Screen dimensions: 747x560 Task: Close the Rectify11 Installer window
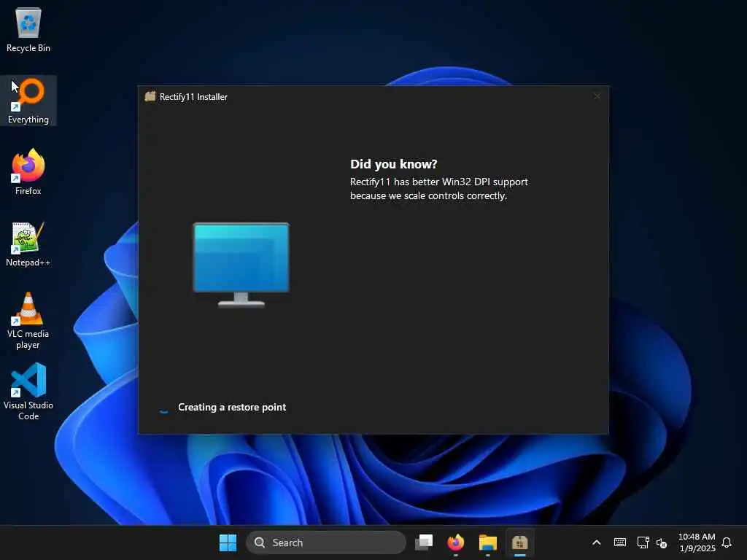(597, 97)
